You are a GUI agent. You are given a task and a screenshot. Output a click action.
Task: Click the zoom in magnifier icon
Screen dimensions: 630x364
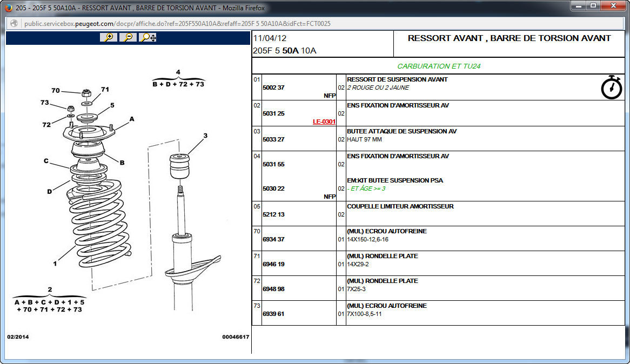(x=109, y=37)
